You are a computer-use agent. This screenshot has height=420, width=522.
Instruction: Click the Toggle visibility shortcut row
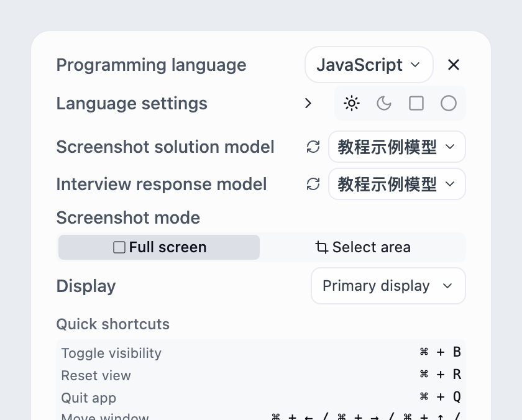[x=261, y=353]
